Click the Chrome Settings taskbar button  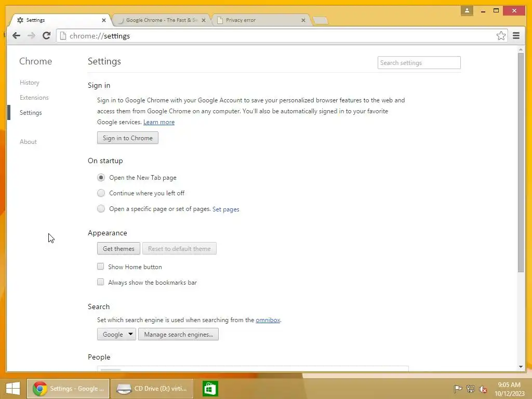pos(68,389)
